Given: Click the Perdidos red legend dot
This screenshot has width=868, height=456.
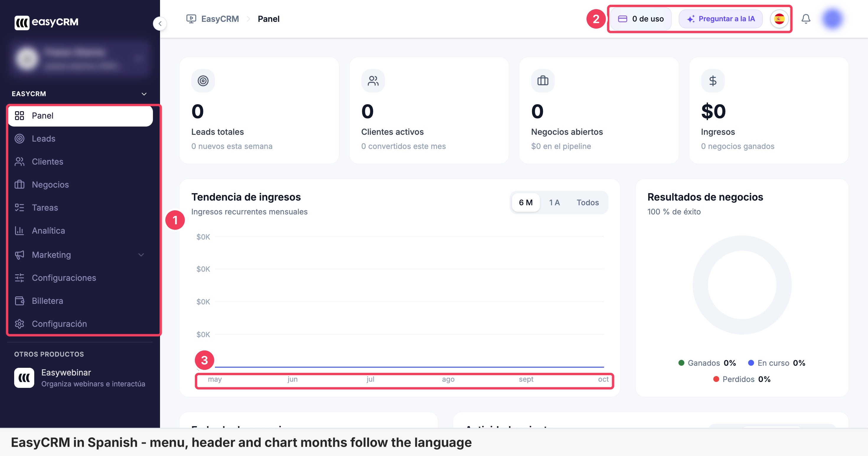Looking at the screenshot, I should click(x=716, y=379).
